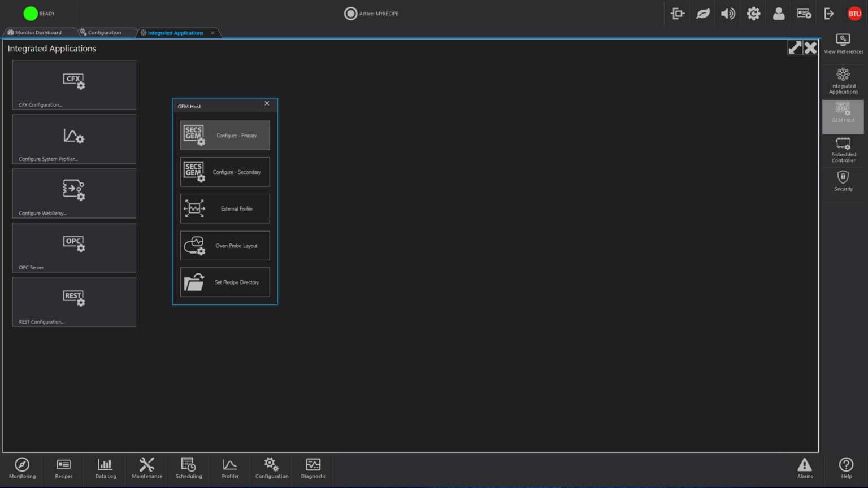Click Configure - Secondary SECS/GEM button
This screenshot has height=488, width=868.
coord(225,172)
